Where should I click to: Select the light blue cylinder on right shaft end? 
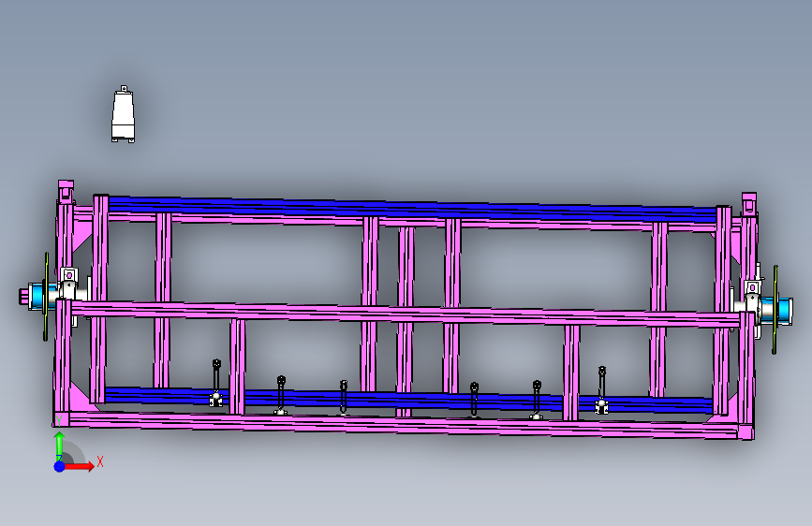pos(785,311)
